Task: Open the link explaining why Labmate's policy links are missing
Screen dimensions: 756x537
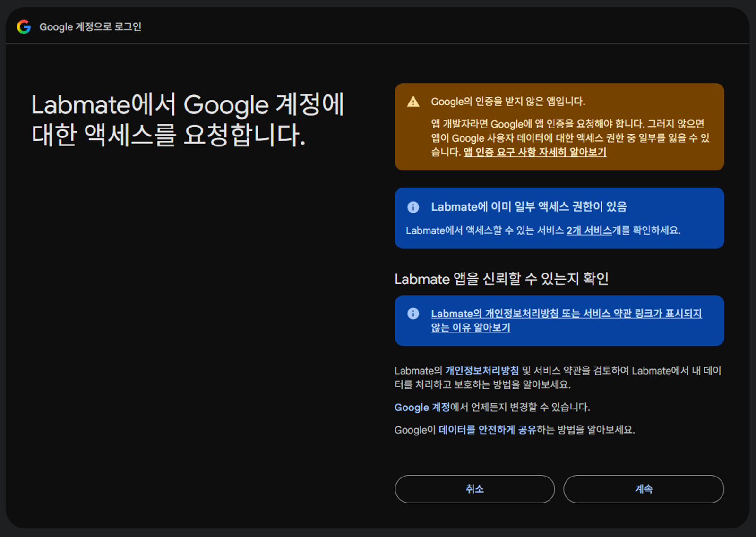Action: click(x=566, y=320)
